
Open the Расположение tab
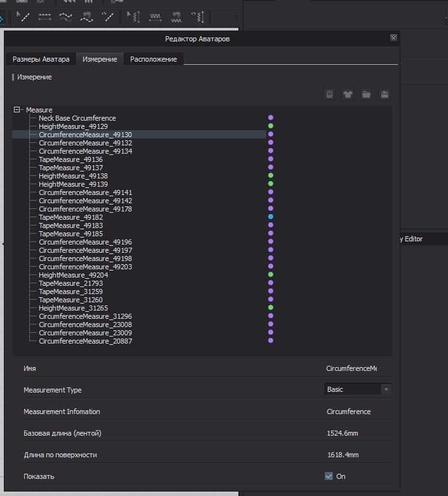(153, 59)
